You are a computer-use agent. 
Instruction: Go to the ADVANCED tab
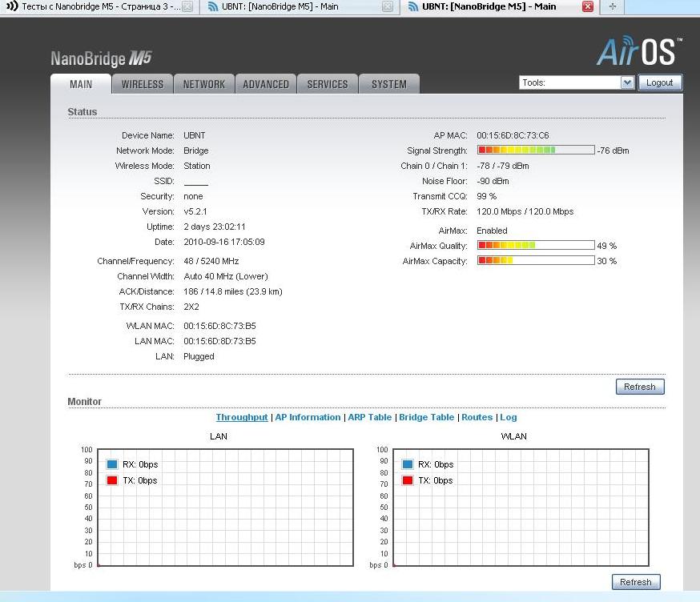coord(266,84)
